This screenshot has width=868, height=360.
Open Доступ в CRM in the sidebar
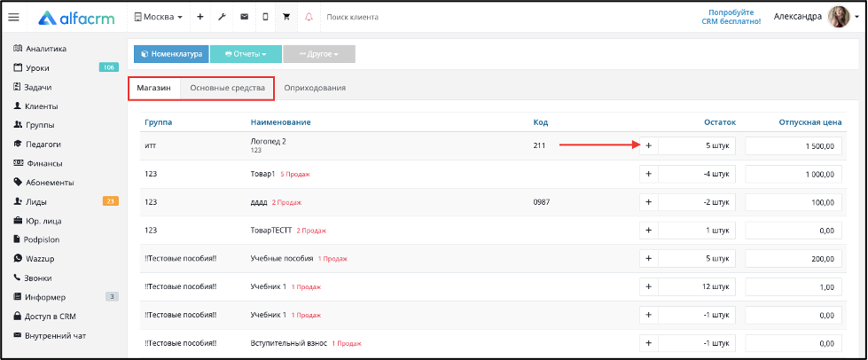(x=43, y=317)
